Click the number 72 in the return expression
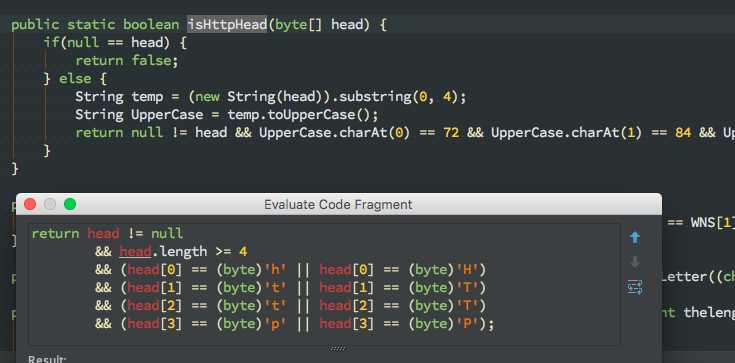735x363 pixels. click(451, 133)
